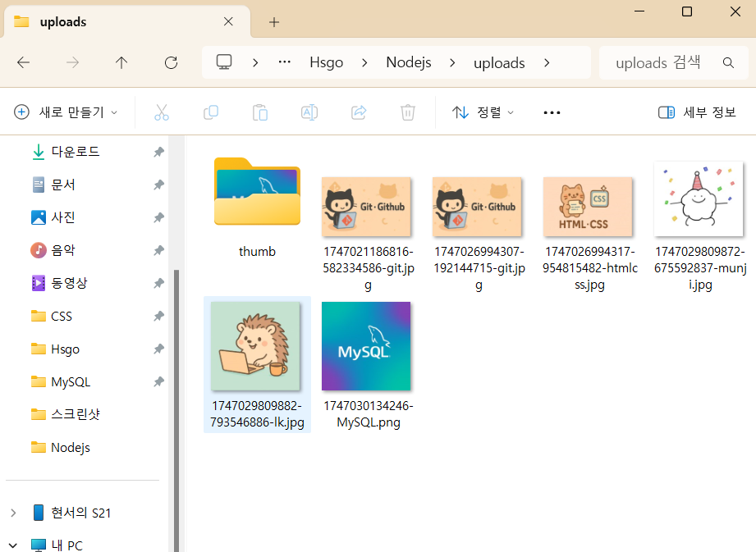This screenshot has height=552, width=756.
Task: Expand chevron after Hsgo breadcrumb
Action: pos(364,62)
